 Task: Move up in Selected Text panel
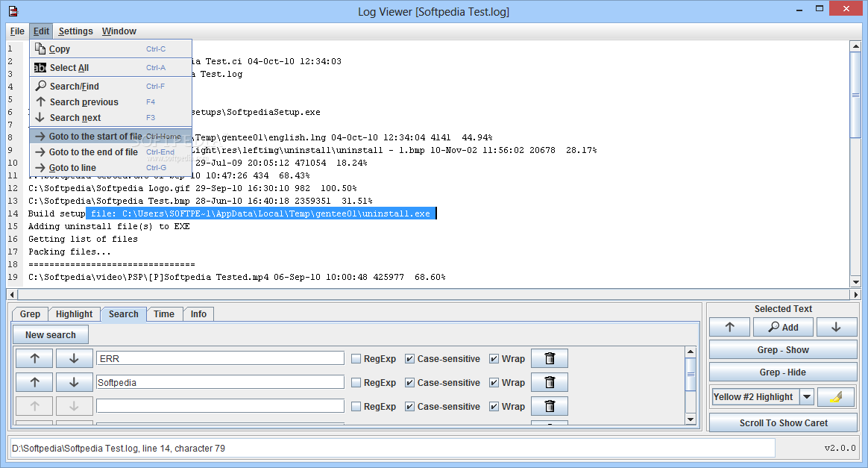729,328
